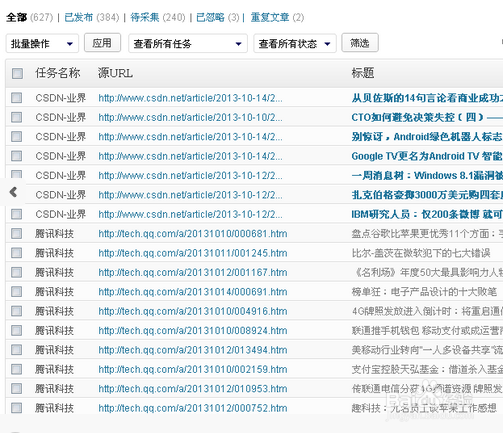This screenshot has width=503, height=433.
Task: Open the 查看所有状态 dropdown
Action: [x=295, y=43]
